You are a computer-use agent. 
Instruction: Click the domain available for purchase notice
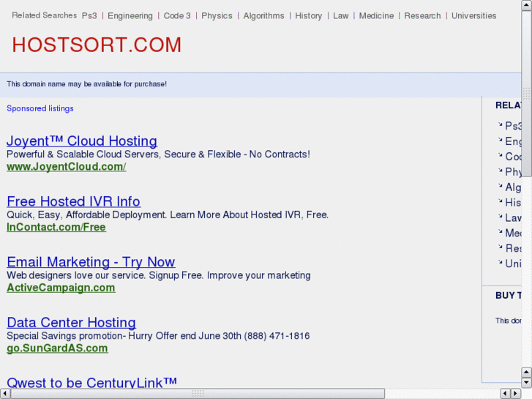(87, 84)
